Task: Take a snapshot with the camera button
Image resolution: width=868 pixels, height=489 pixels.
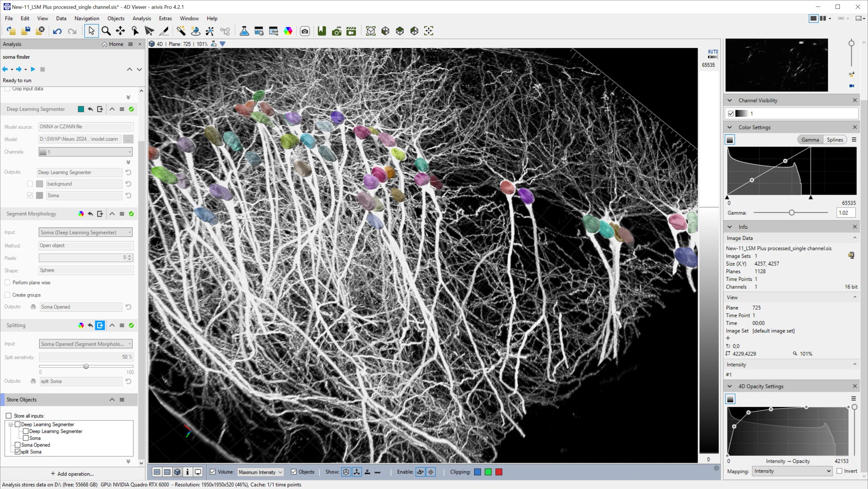Action: (x=305, y=31)
